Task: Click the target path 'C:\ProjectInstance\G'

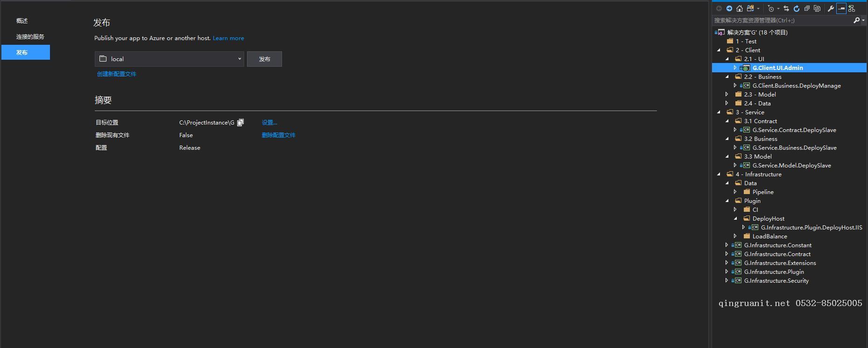Action: (207, 122)
